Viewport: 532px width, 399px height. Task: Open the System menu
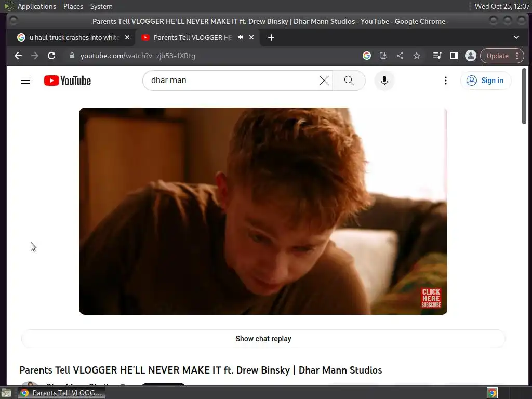pos(101,6)
